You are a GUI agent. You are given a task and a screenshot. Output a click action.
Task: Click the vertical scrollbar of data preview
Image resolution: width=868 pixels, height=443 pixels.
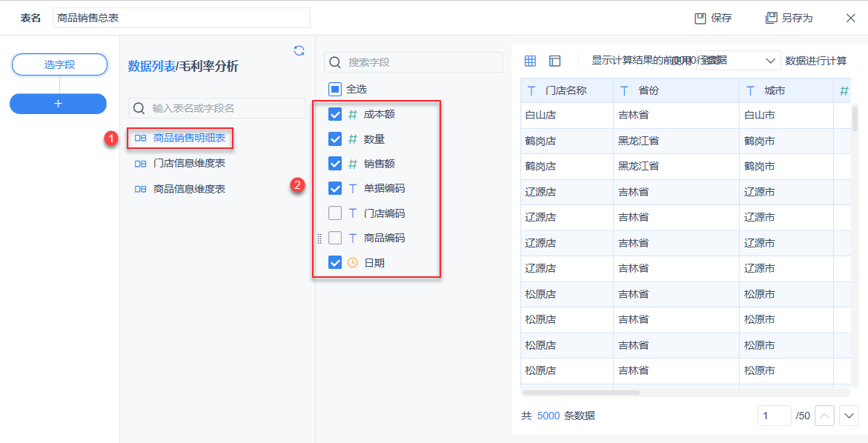coord(855,119)
